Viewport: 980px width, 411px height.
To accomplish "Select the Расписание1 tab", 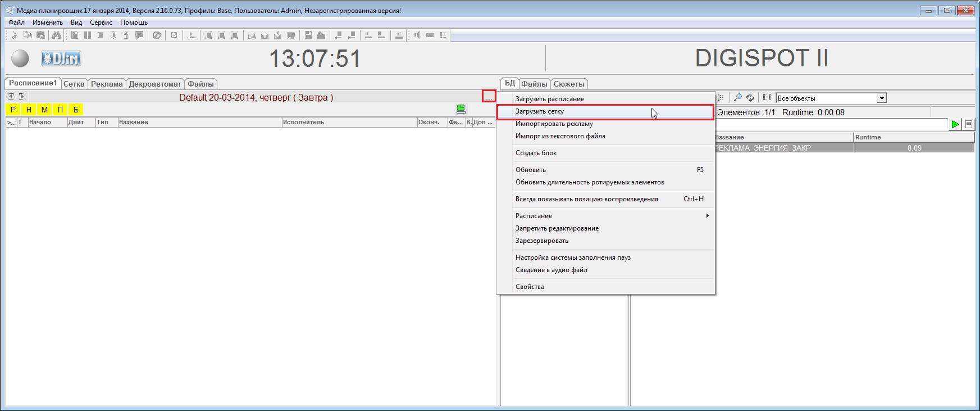I will (33, 83).
